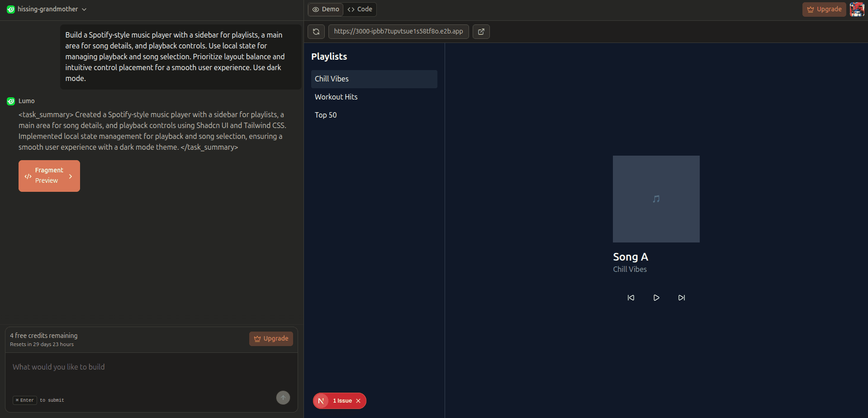This screenshot has height=418, width=868.
Task: Expand the hissing-grandmother project dropdown
Action: (x=84, y=9)
